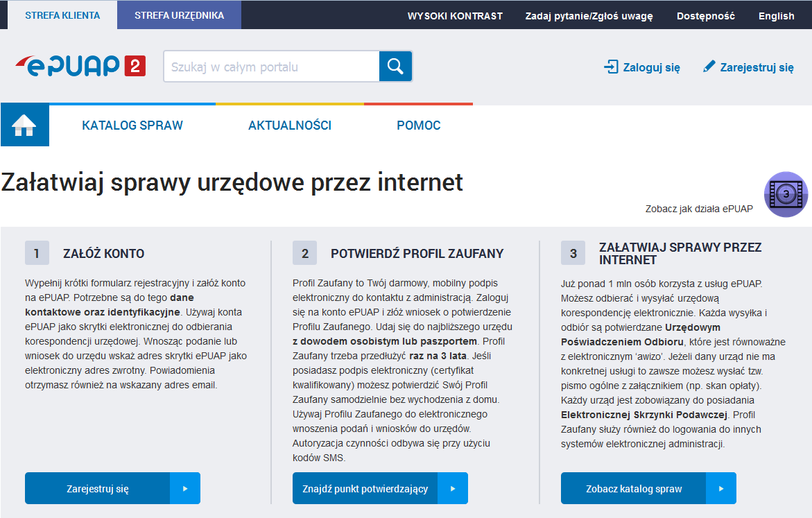Open Aktualności menu
The width and height of the screenshot is (812, 518).
click(x=289, y=126)
